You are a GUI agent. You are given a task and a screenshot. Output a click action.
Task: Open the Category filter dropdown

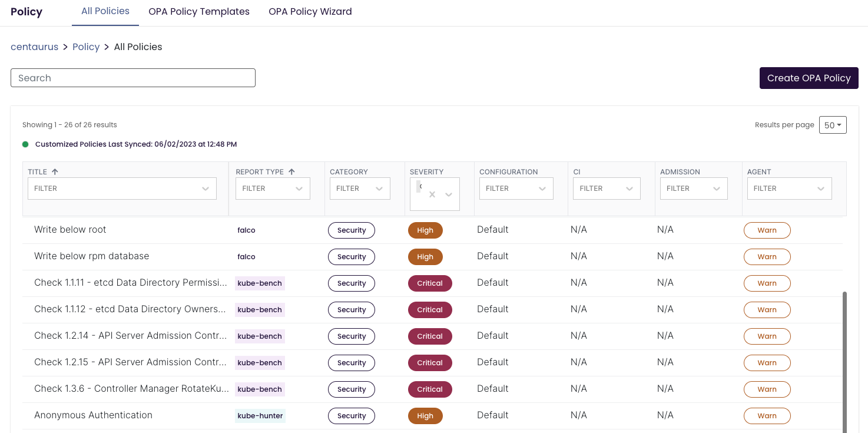click(379, 188)
